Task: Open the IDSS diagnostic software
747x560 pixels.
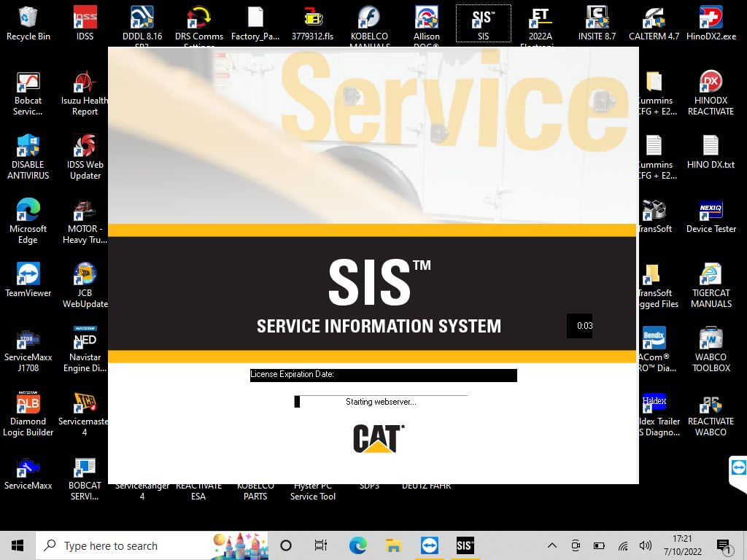Action: click(x=85, y=22)
